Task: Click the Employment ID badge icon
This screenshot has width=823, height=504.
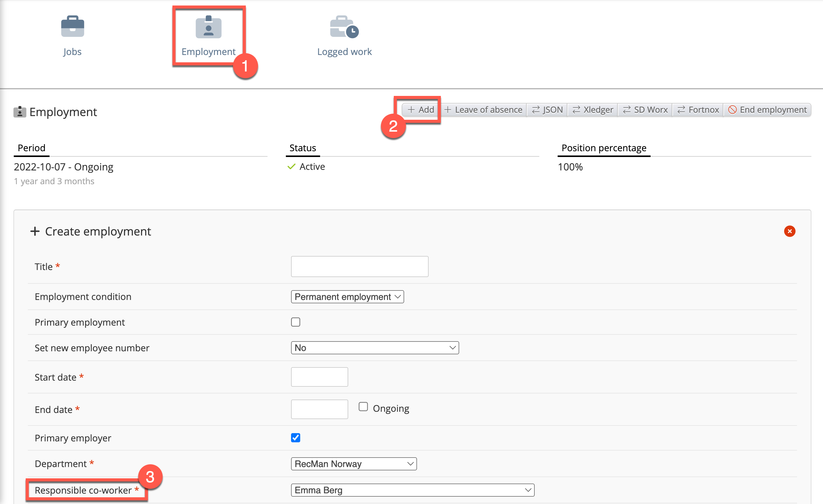Action: pyautogui.click(x=209, y=27)
